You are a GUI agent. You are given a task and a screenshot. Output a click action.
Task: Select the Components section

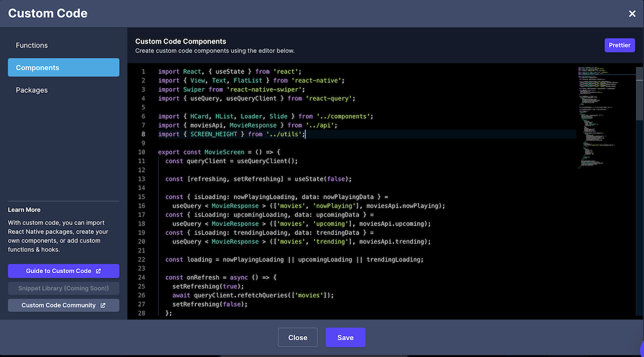click(63, 68)
